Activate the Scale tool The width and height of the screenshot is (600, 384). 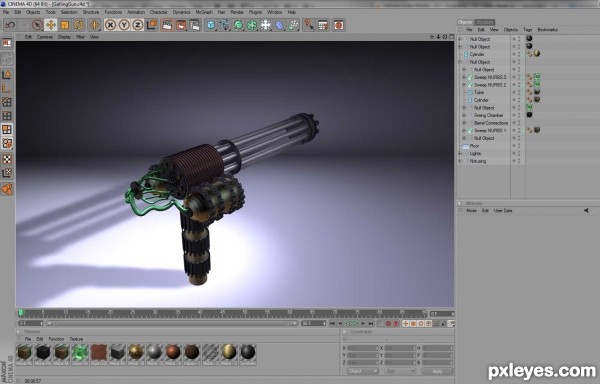coord(64,25)
